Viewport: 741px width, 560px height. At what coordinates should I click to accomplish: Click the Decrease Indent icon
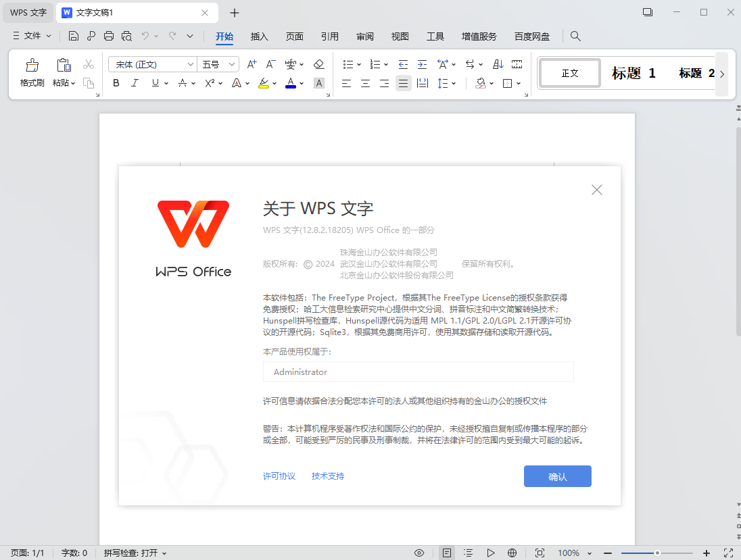(x=403, y=64)
